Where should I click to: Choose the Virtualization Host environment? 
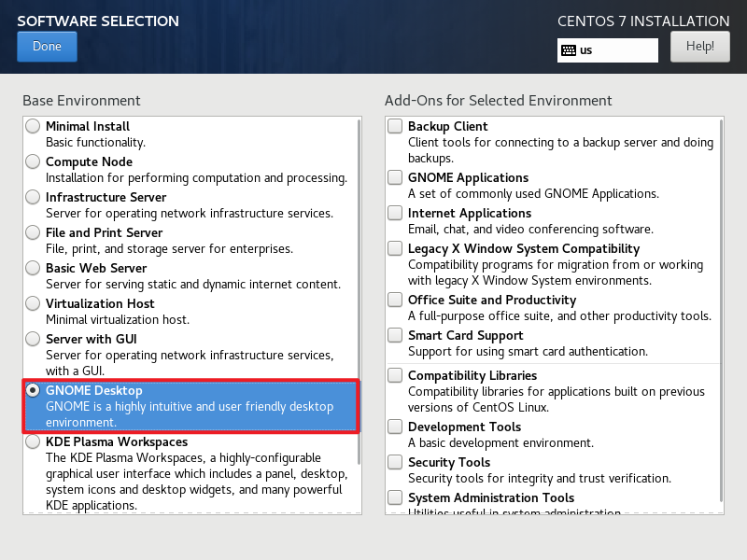[33, 303]
